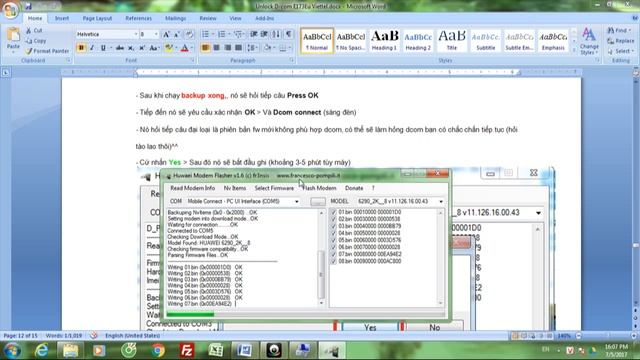The width and height of the screenshot is (640, 360).
Task: Apply Subscript formatting
Action: pos(131,48)
